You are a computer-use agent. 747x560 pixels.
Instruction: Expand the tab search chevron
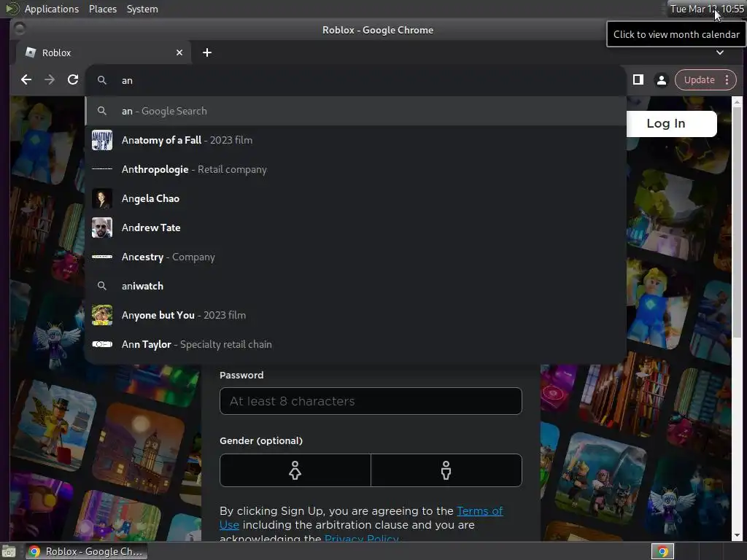point(720,52)
